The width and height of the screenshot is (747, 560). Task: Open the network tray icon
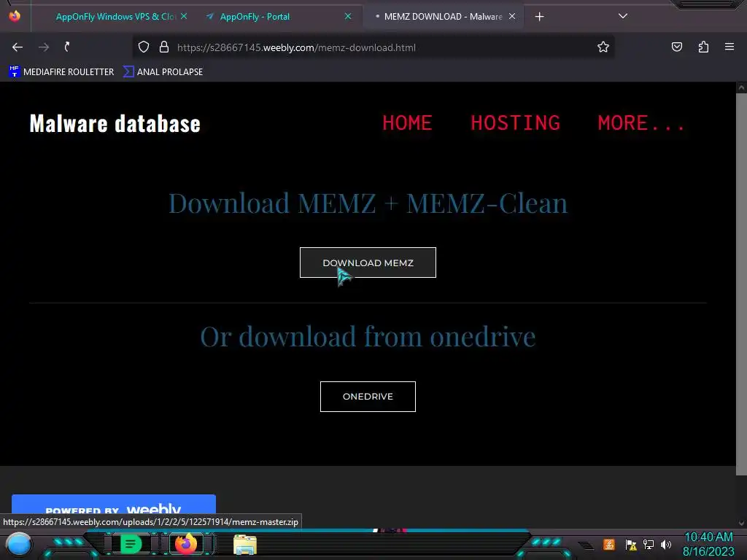click(649, 544)
